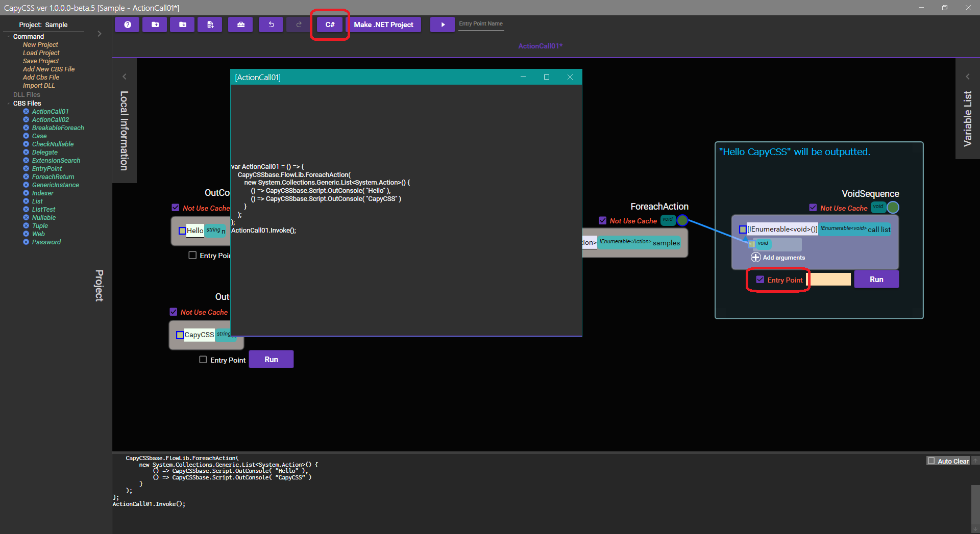The image size is (980, 534).
Task: Maximize the [ActionCall01] code window
Action: tap(547, 77)
